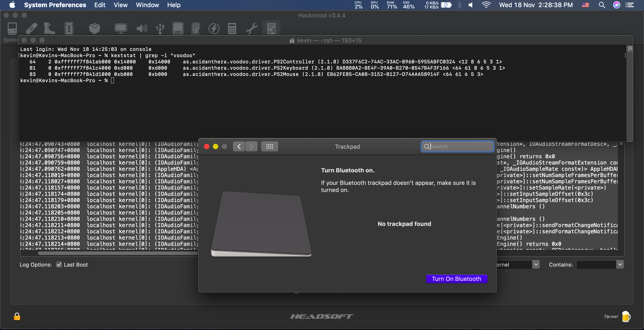Open Hackintool NVRAM chip icon

pyautogui.click(x=69, y=28)
